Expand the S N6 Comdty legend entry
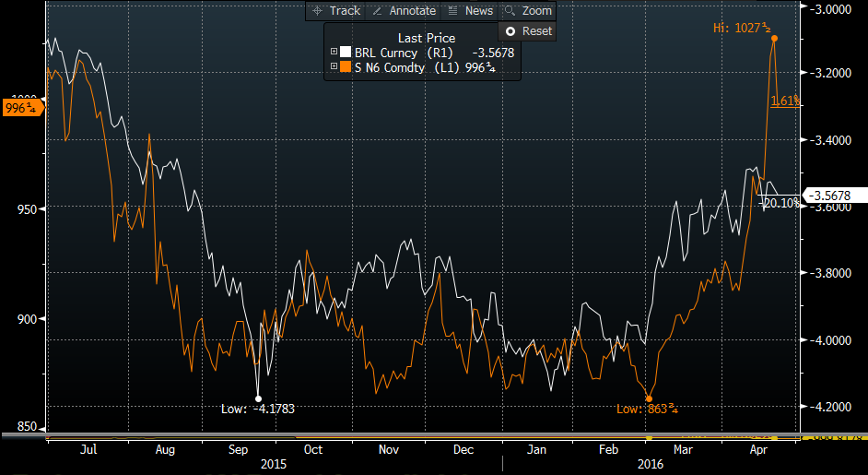 pyautogui.click(x=333, y=67)
